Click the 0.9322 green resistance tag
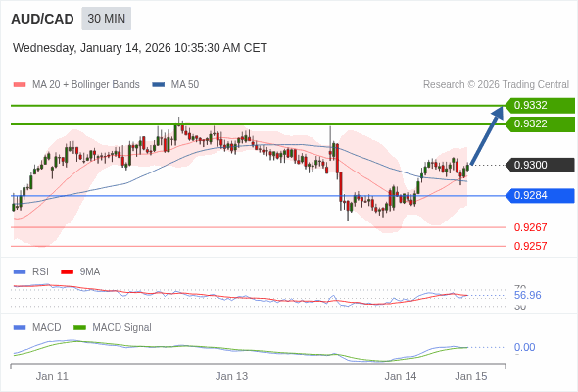578x392 pixels. pos(540,124)
